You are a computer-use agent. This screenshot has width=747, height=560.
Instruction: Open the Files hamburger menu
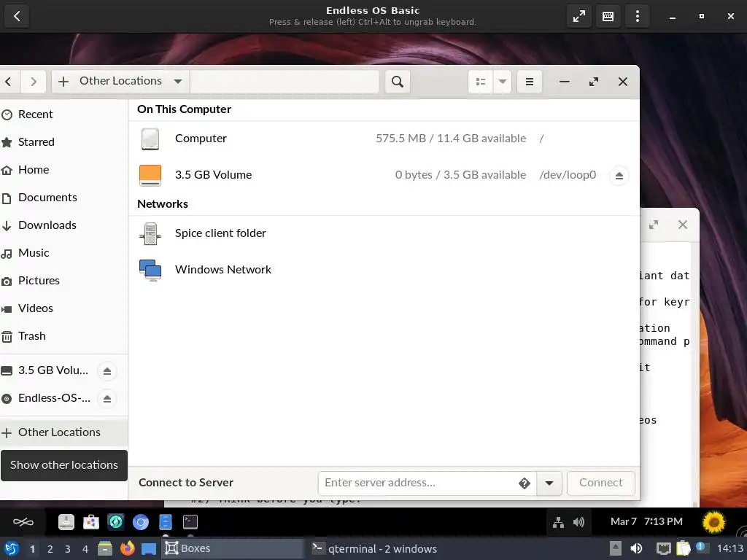coord(530,82)
